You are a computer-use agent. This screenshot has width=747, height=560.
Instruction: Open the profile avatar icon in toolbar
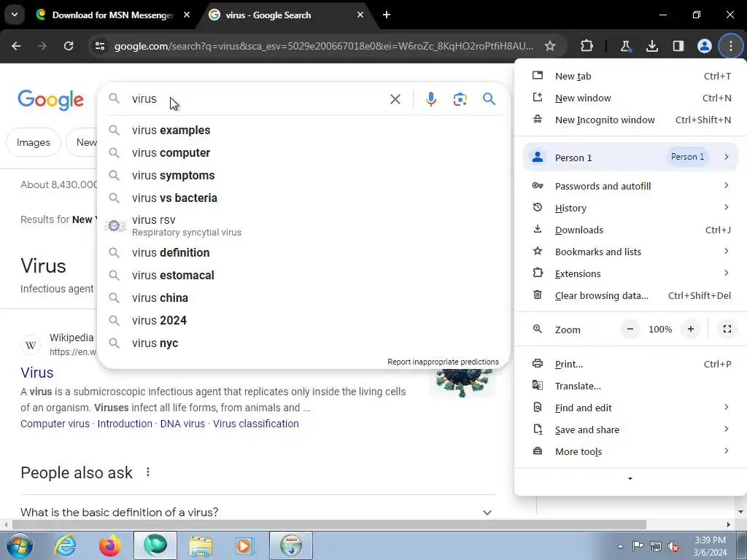coord(704,46)
